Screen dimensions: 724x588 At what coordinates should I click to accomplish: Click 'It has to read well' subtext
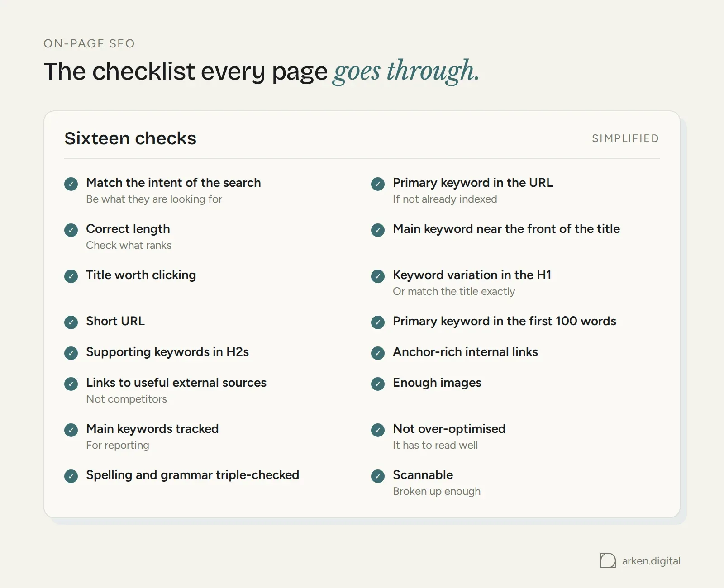click(x=435, y=445)
